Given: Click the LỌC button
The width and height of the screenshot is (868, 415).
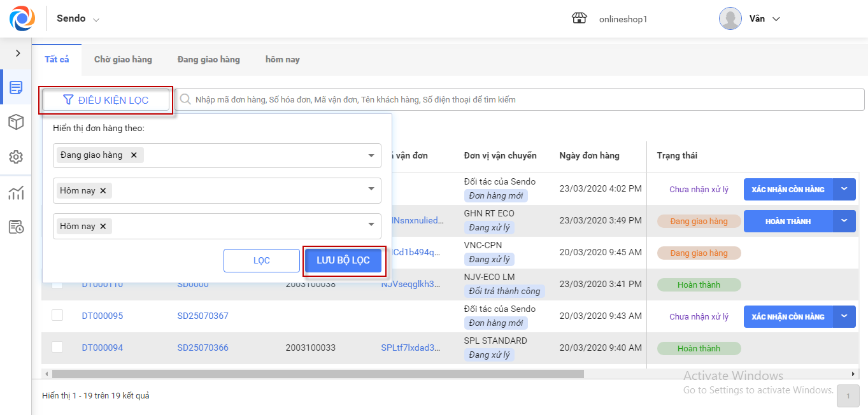Looking at the screenshot, I should click(x=261, y=260).
